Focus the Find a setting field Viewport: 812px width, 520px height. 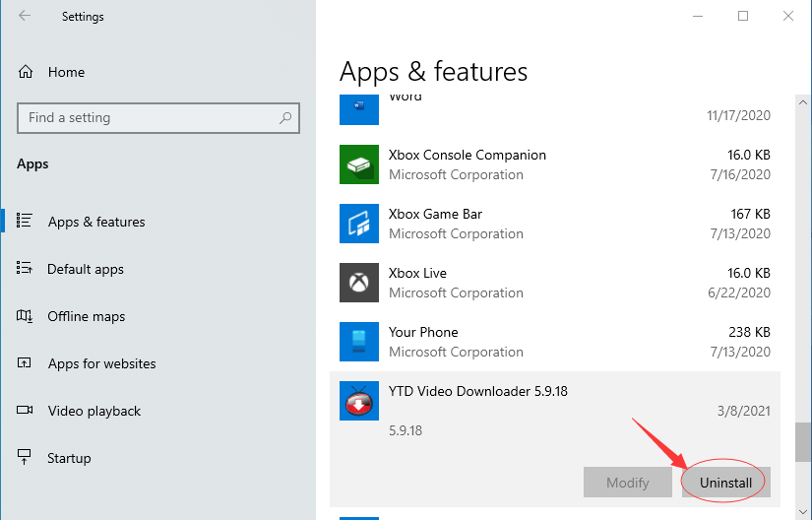(158, 118)
